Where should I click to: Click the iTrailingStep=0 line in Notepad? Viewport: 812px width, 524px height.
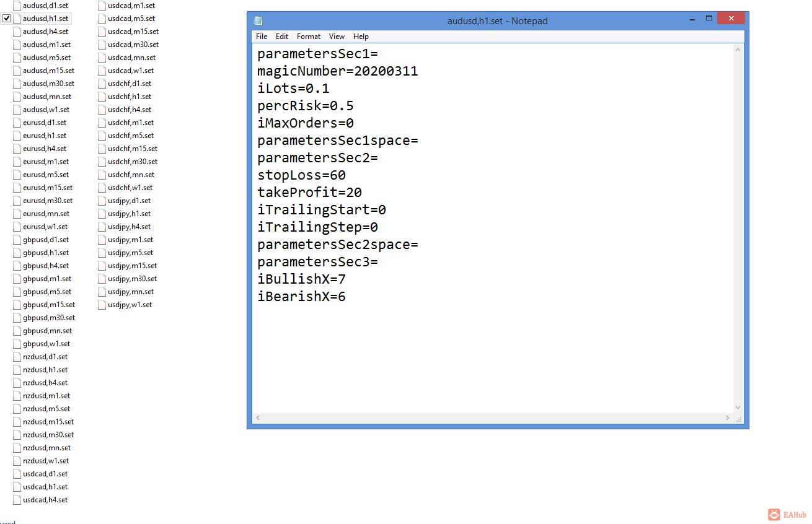(317, 227)
